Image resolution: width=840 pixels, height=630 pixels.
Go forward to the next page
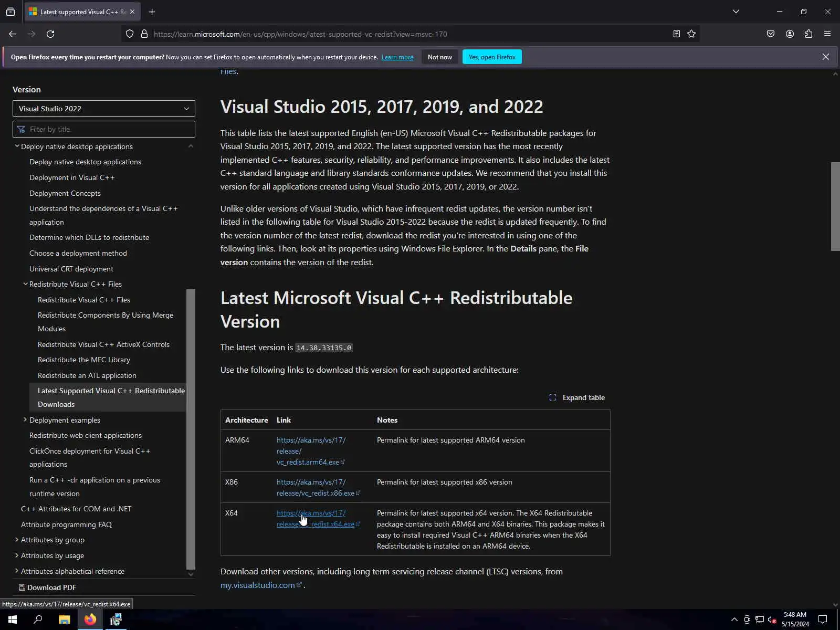click(31, 34)
